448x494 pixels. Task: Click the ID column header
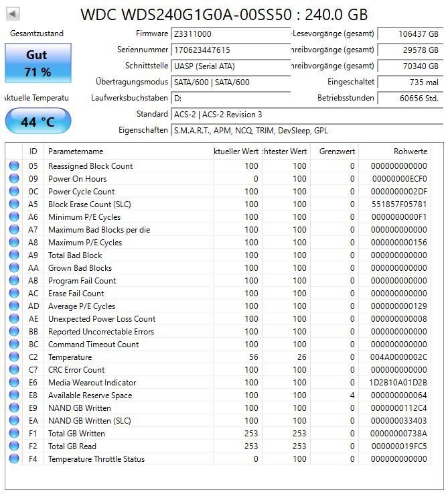pos(33,151)
